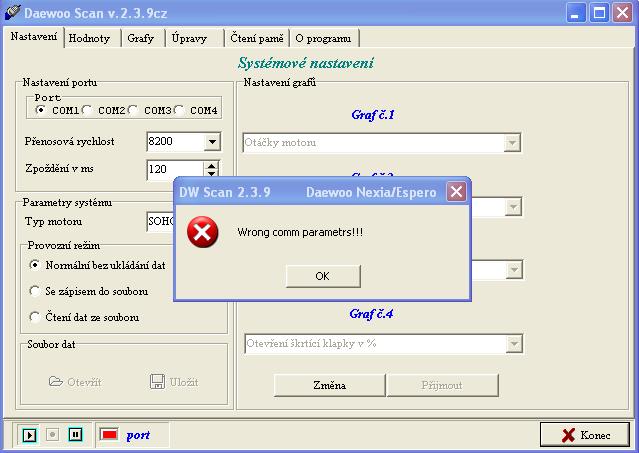Click the red error icon in dialog
Screen dimensions: 639x453
click(203, 232)
